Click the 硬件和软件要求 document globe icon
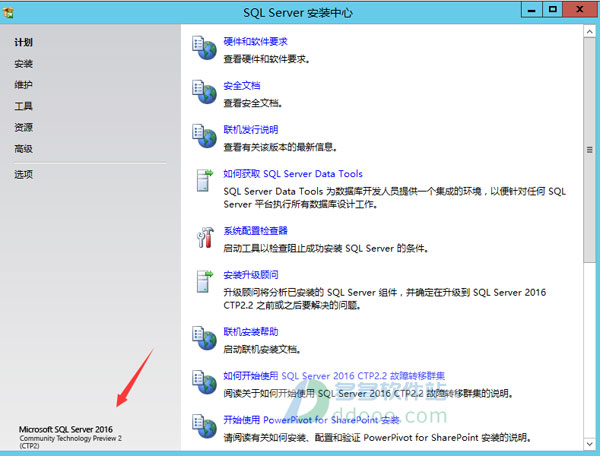 204,47
